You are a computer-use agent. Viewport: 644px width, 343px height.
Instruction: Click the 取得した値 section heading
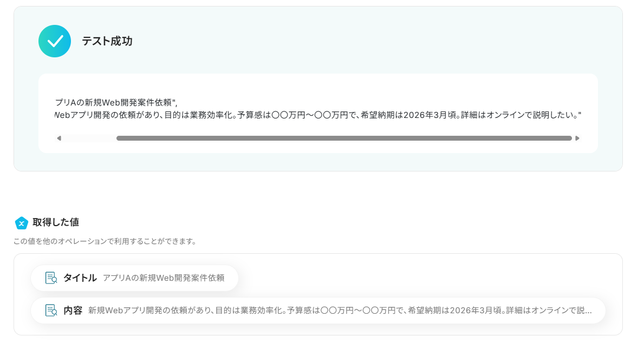56,222
